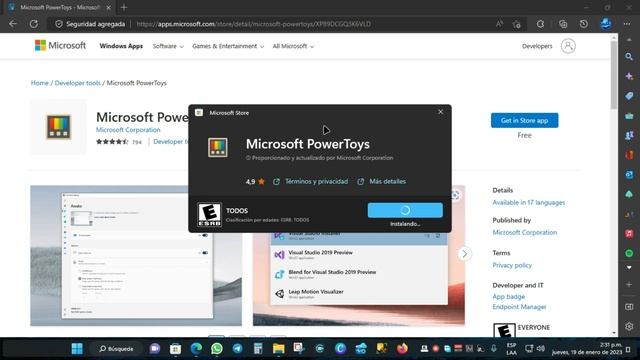Open WhatsApp from the taskbar

tap(217, 349)
